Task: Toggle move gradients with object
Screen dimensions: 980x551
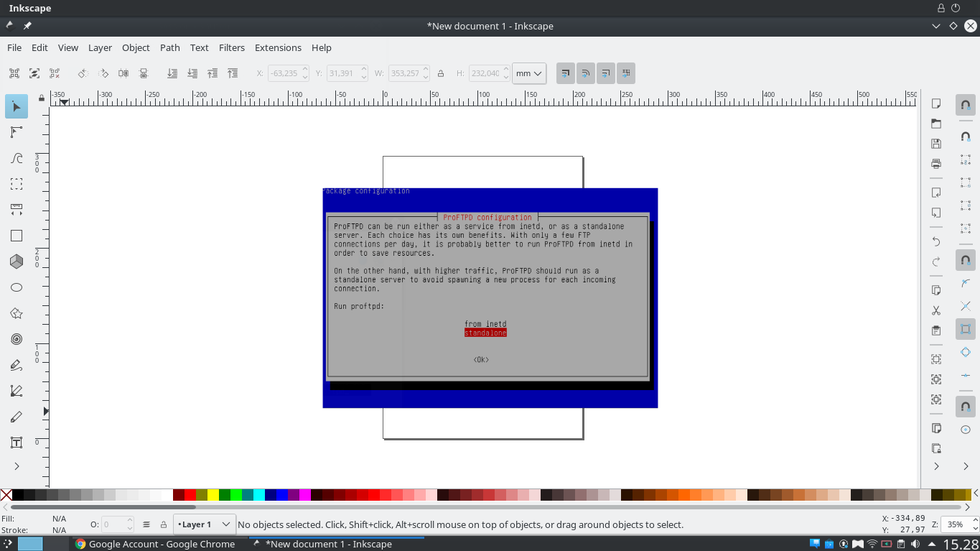Action: point(606,73)
